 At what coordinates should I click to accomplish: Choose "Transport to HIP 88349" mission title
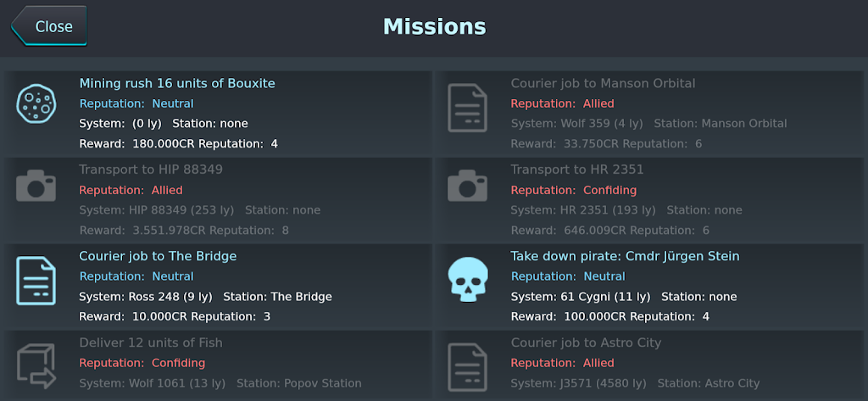151,170
